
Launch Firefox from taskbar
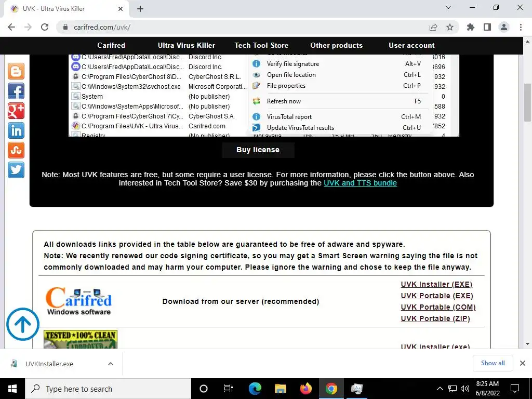coord(306,389)
